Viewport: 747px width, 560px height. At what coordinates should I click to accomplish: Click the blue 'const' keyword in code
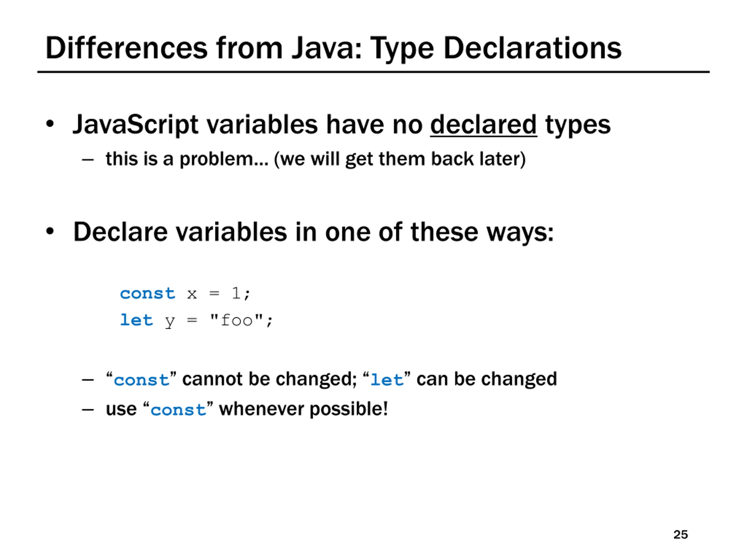click(x=148, y=293)
